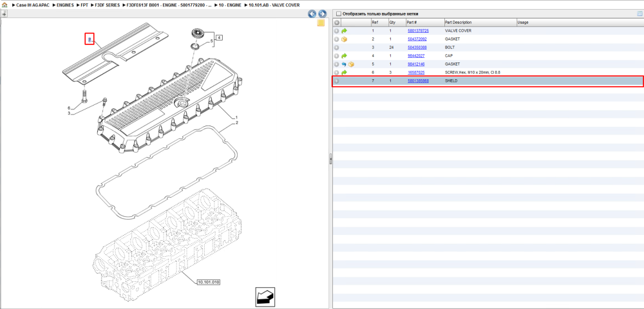Open part number 98442027 link
Image resolution: width=644 pixels, height=309 pixels.
pos(415,56)
